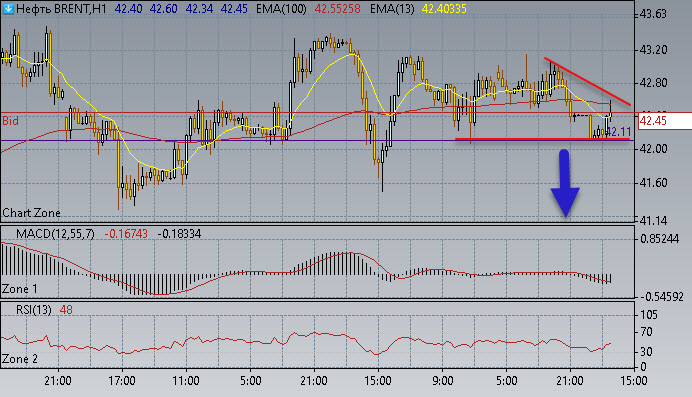The height and width of the screenshot is (397, 692).
Task: Click price axis label 43.20
Action: [x=653, y=50]
